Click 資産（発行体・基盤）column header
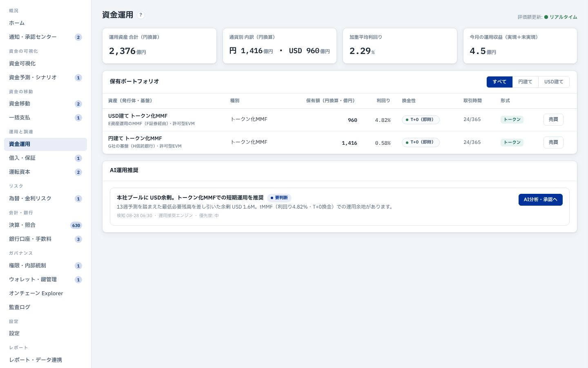Viewport: 588px width, 368px height. [130, 101]
